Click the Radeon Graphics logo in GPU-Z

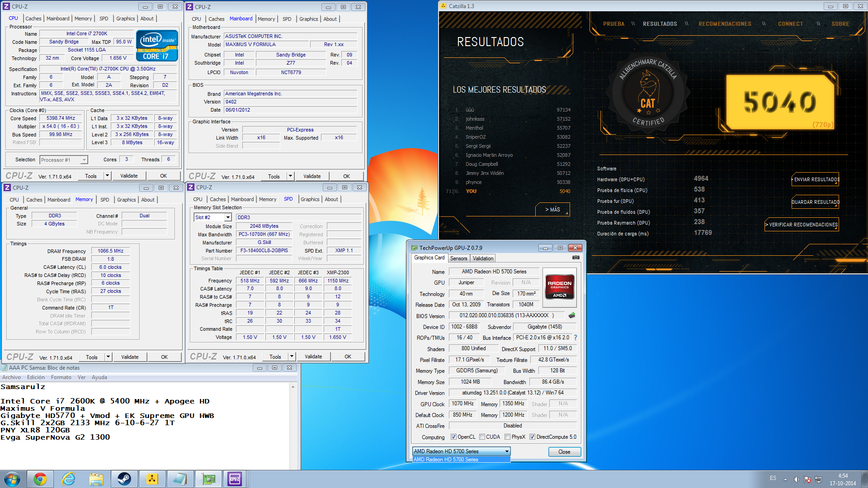pos(560,287)
